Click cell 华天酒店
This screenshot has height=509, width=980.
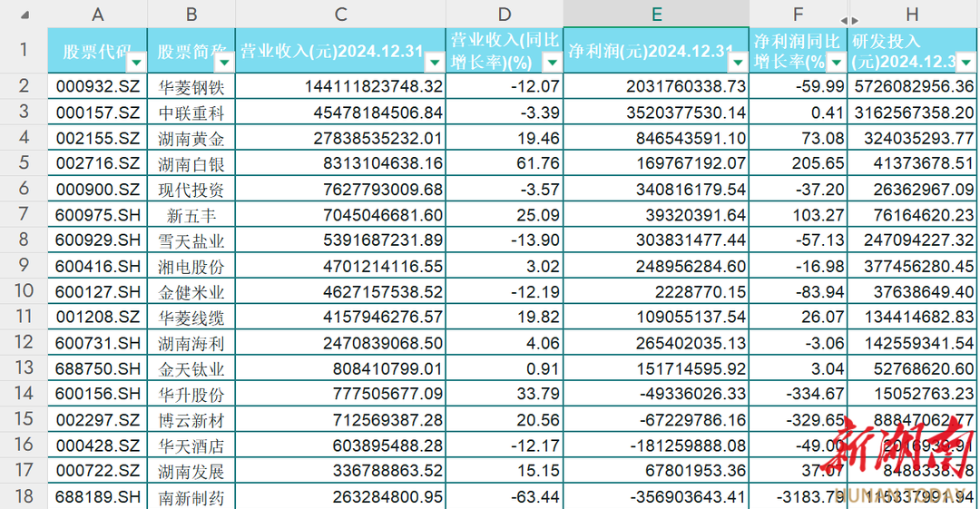tap(191, 445)
